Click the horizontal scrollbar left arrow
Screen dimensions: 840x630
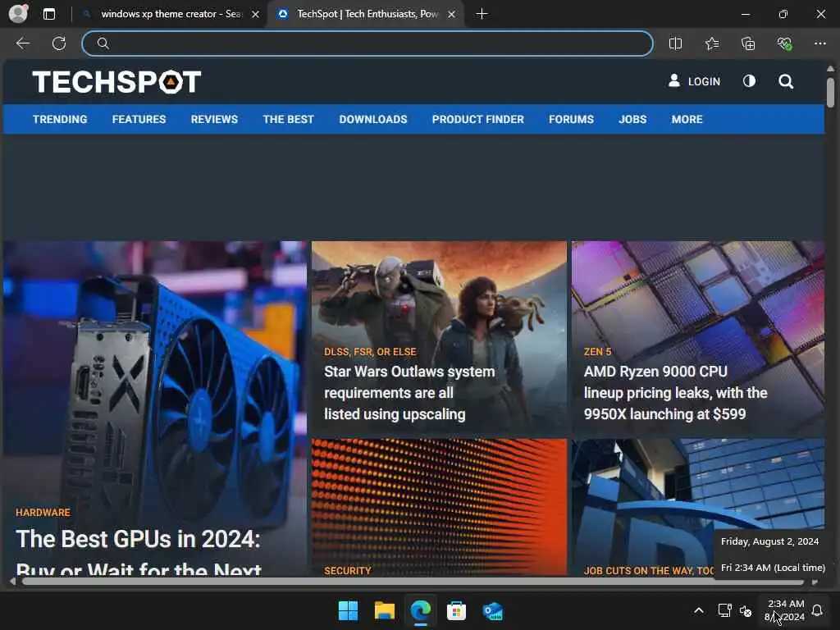click(x=12, y=582)
